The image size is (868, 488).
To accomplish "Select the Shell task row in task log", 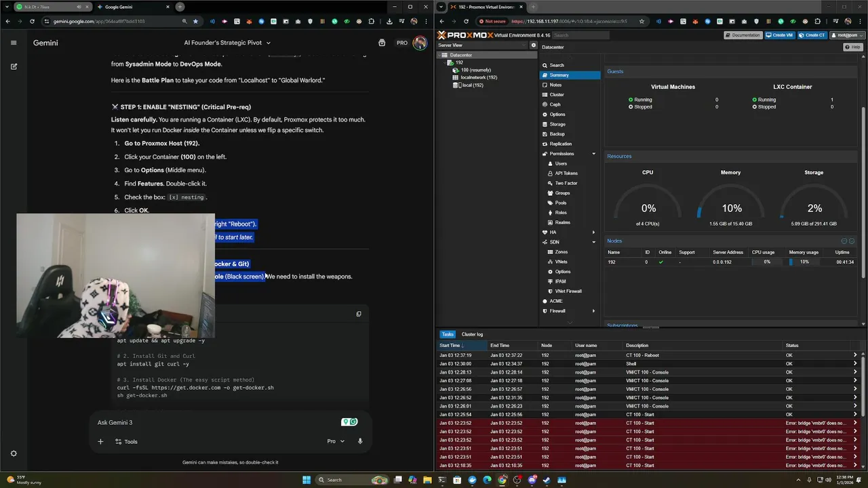I will [650, 364].
